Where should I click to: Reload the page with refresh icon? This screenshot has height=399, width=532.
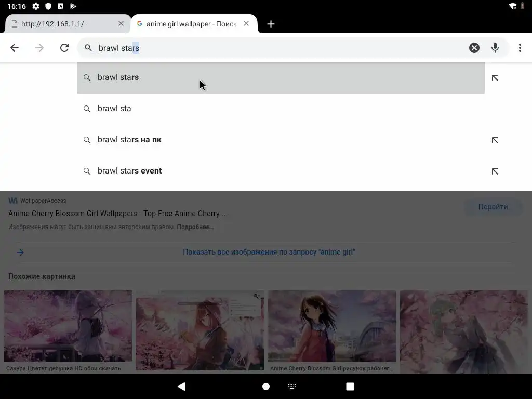pos(64,48)
